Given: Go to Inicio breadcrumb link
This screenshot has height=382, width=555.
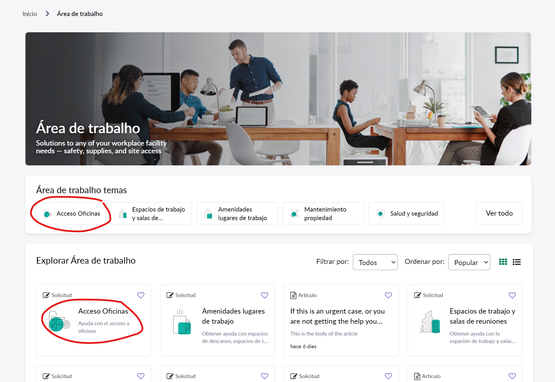Looking at the screenshot, I should click(x=30, y=14).
